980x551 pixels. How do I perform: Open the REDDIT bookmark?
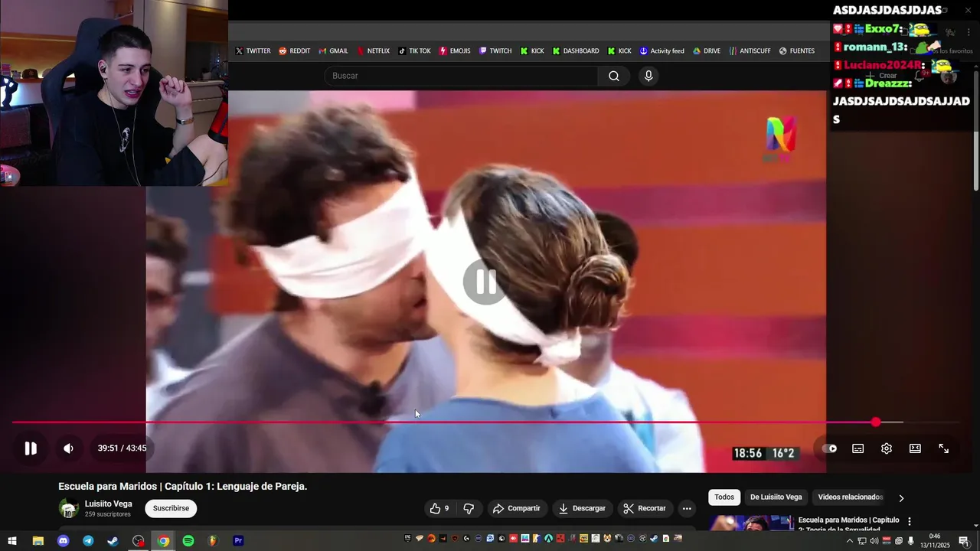(294, 51)
